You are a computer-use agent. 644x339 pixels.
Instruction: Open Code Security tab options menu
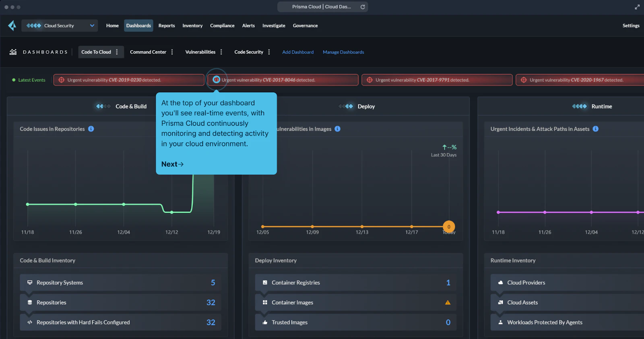pos(269,52)
